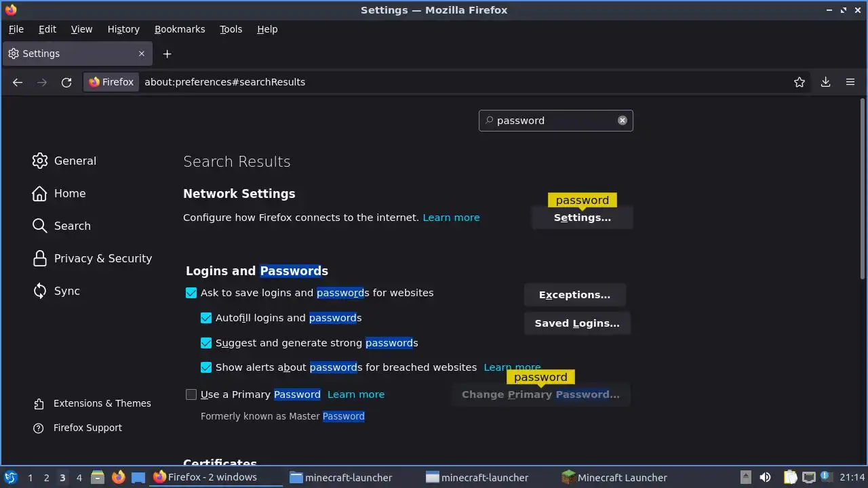Switch to virtual desktop 4

pyautogui.click(x=79, y=477)
